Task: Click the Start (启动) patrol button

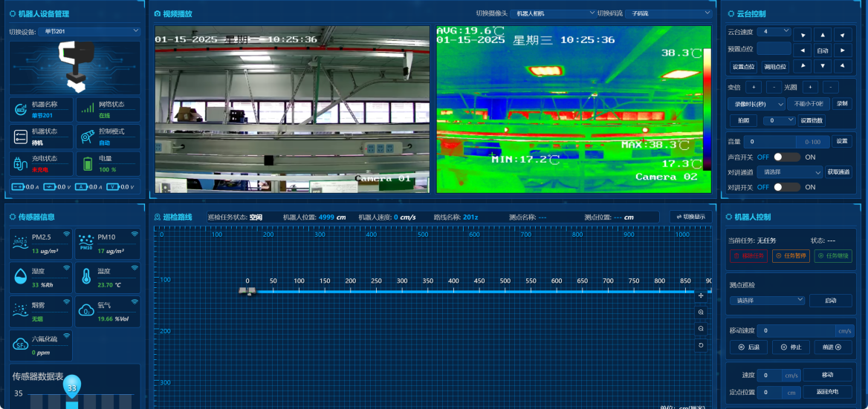Action: coord(830,300)
